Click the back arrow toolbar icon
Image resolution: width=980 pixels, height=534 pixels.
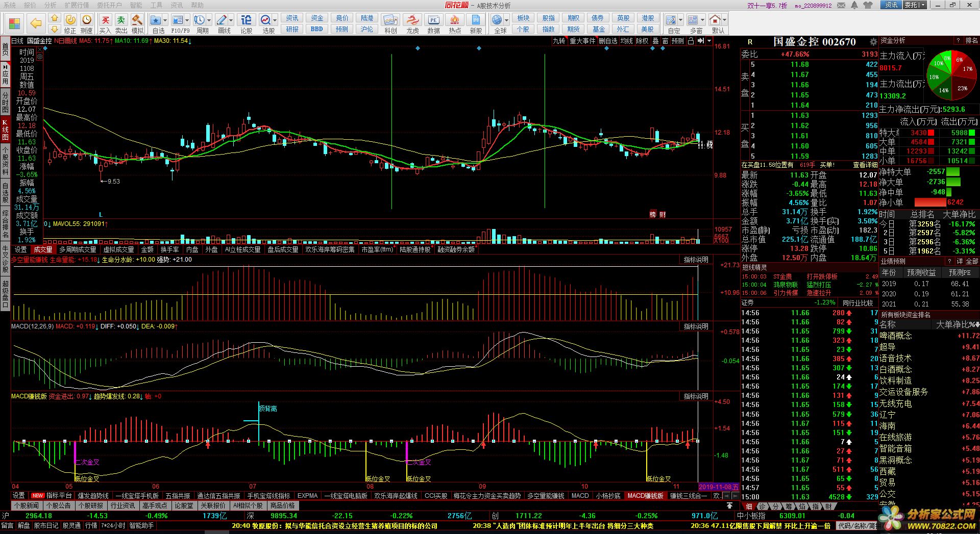click(35, 23)
